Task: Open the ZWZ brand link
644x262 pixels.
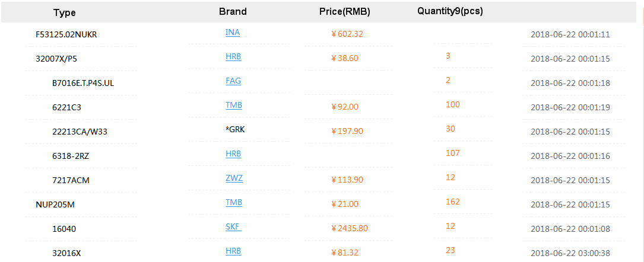Action: [234, 178]
